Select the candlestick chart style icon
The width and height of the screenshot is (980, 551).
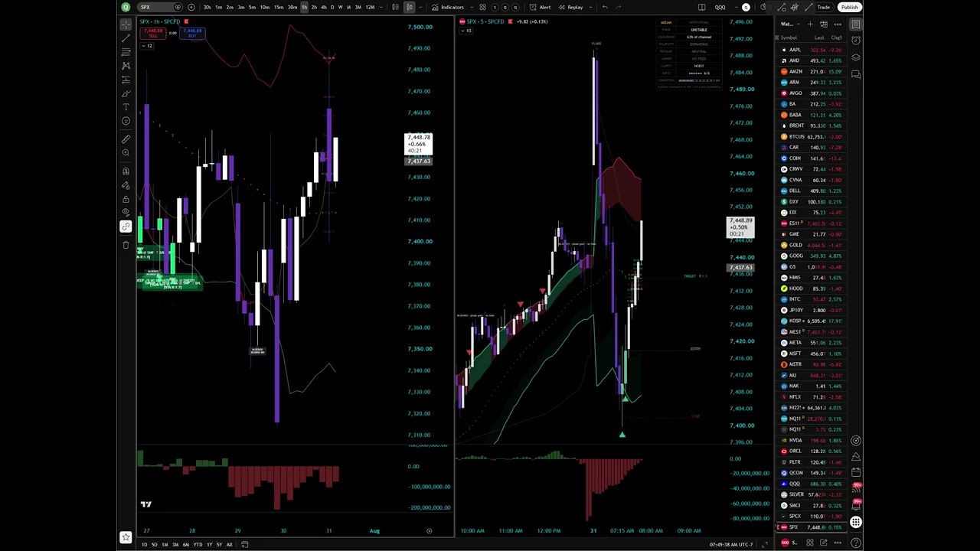[x=410, y=7]
